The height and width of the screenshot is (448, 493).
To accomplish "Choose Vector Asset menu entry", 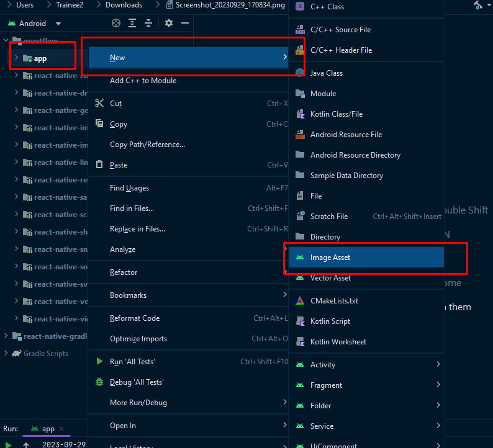I will 330,278.
